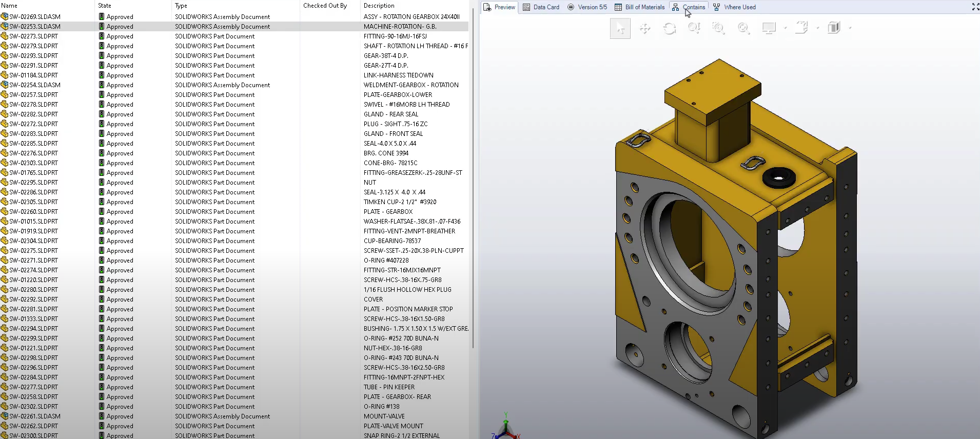Sort files by State column header
The height and width of the screenshot is (439, 980).
point(105,6)
